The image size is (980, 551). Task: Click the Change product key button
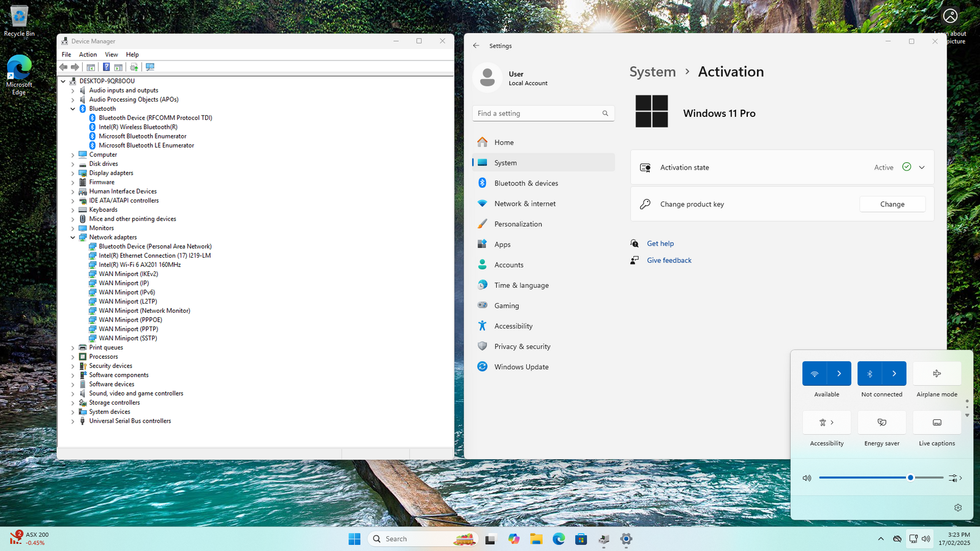[x=892, y=204]
